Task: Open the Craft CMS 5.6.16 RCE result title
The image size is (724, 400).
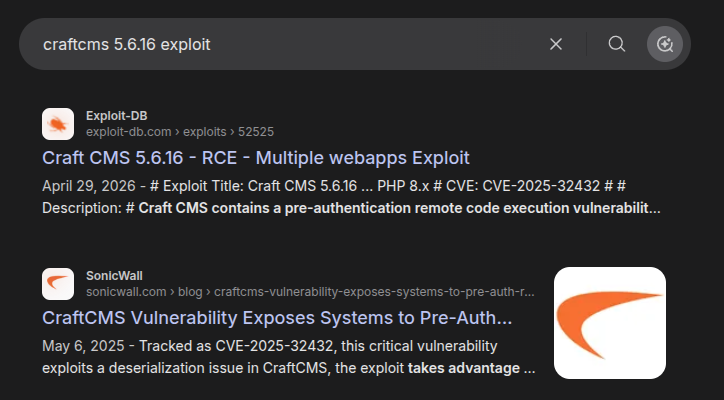Action: 256,158
